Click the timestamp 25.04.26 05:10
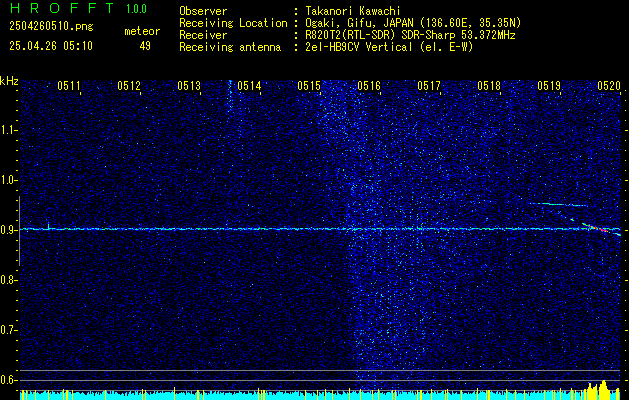The width and height of the screenshot is (629, 400). (x=51, y=46)
